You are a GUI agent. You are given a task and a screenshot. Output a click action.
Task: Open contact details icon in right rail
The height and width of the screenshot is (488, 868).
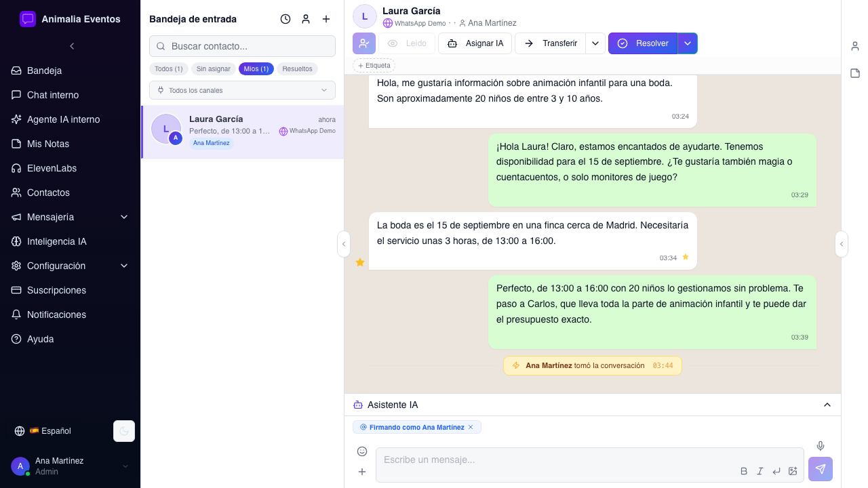tap(855, 46)
